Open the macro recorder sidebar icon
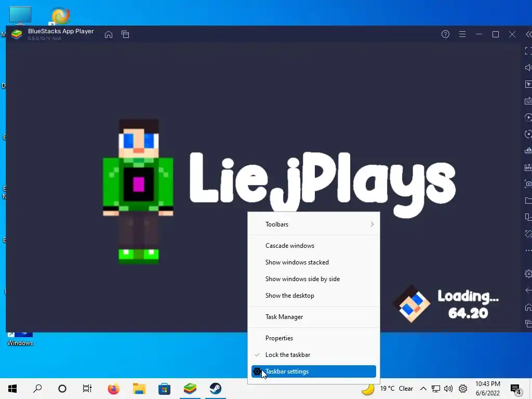Screen dimensions: 532x399 tap(528, 117)
